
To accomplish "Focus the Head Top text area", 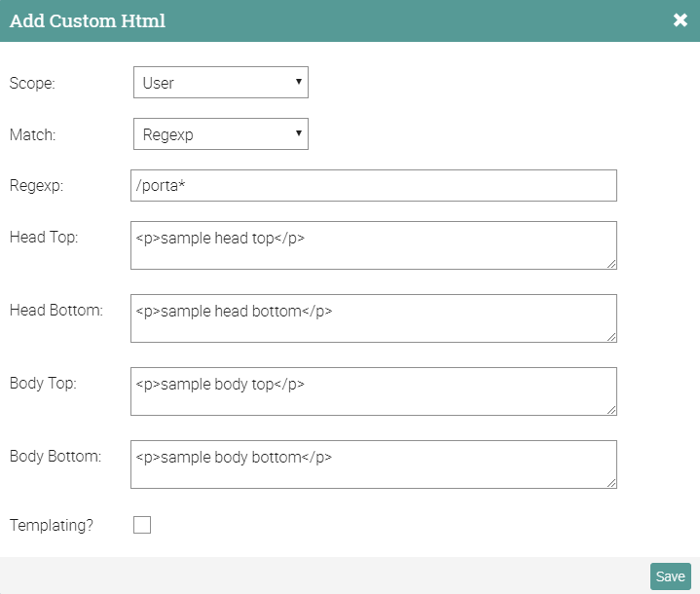I will 373,244.
